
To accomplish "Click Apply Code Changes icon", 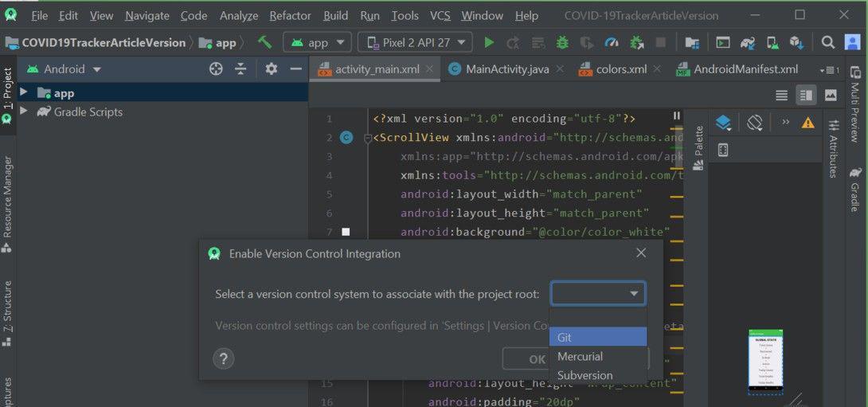I will pos(538,43).
